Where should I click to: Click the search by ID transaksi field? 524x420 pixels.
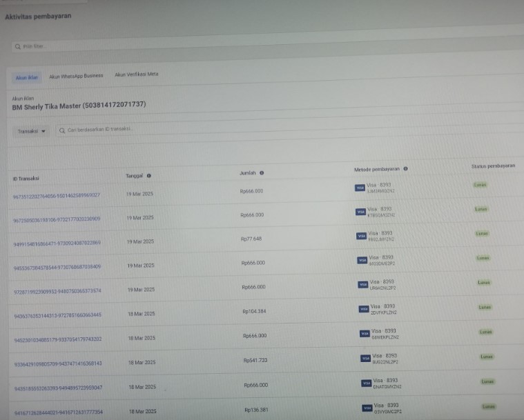173,129
